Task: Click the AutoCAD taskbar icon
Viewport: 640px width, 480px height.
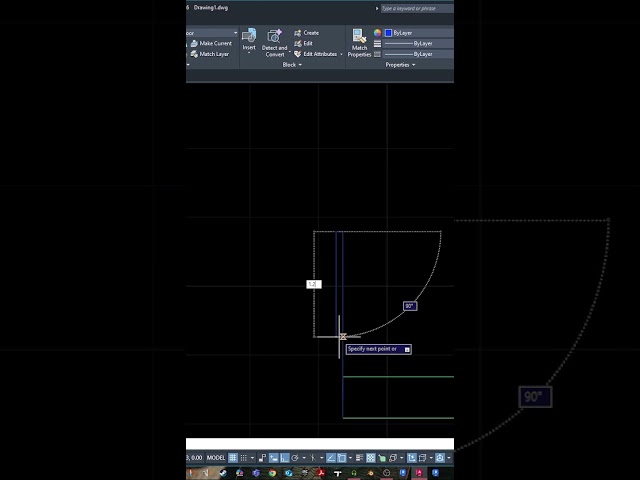Action: pos(419,473)
